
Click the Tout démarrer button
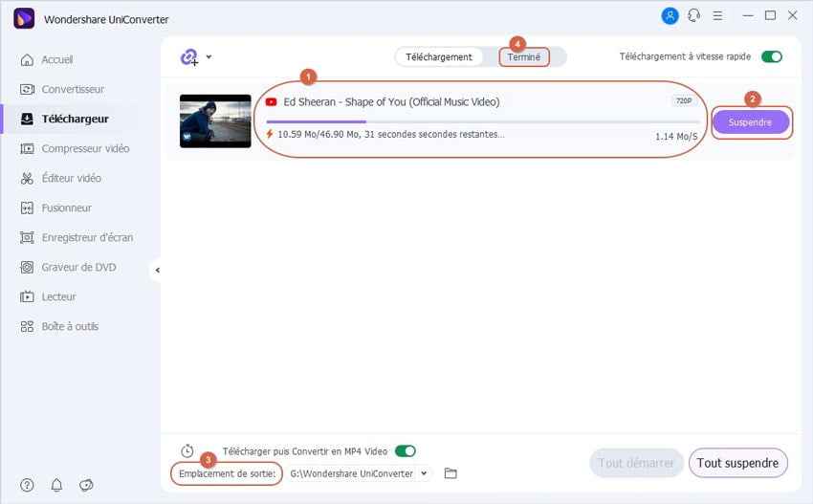pyautogui.click(x=636, y=463)
